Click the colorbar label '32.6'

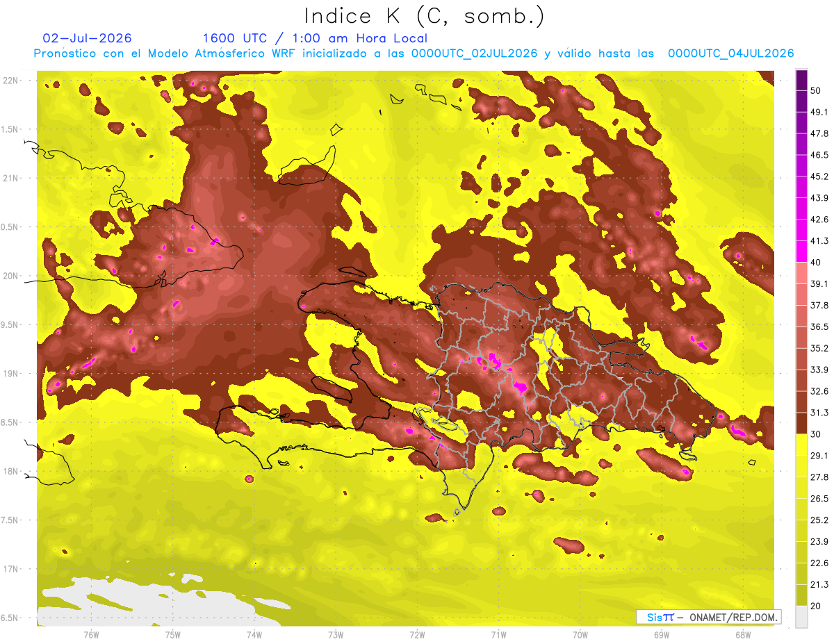pyautogui.click(x=820, y=391)
